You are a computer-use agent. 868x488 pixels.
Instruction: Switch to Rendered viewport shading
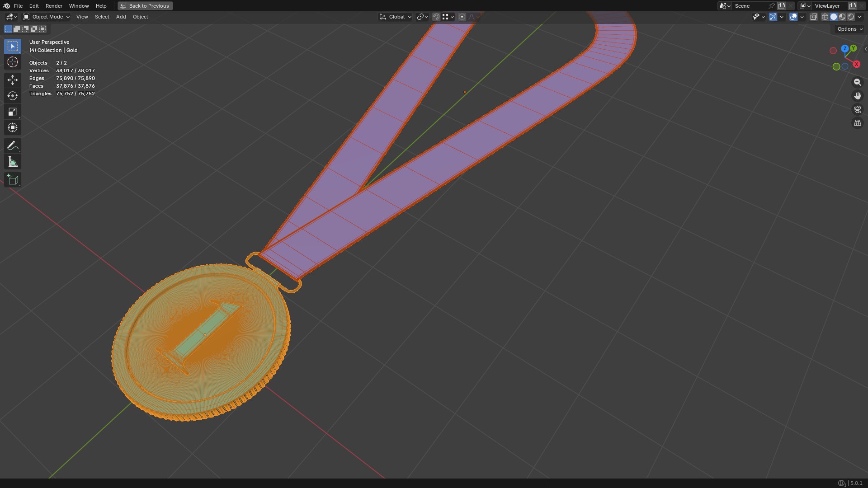(x=851, y=17)
